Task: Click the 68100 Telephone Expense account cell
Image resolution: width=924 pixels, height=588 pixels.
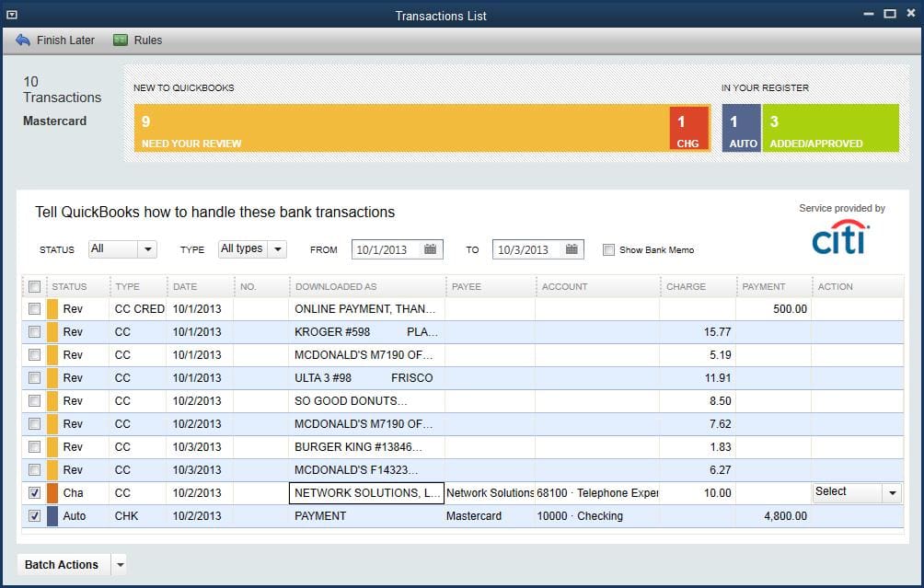Action: coord(597,492)
